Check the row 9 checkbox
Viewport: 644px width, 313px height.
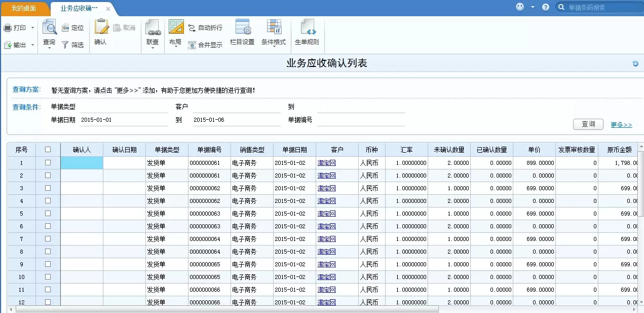click(x=48, y=264)
